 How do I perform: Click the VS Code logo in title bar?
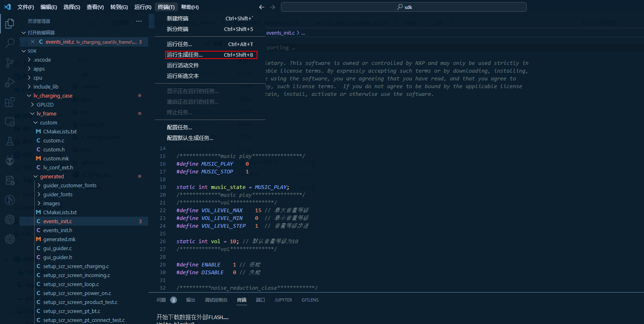[x=7, y=7]
